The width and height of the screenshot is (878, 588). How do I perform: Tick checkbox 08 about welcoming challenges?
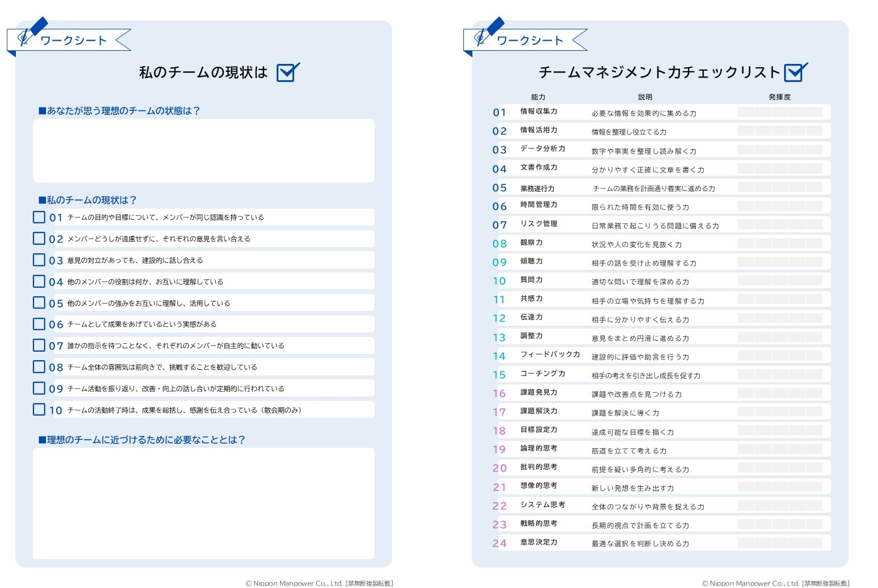pyautogui.click(x=39, y=367)
